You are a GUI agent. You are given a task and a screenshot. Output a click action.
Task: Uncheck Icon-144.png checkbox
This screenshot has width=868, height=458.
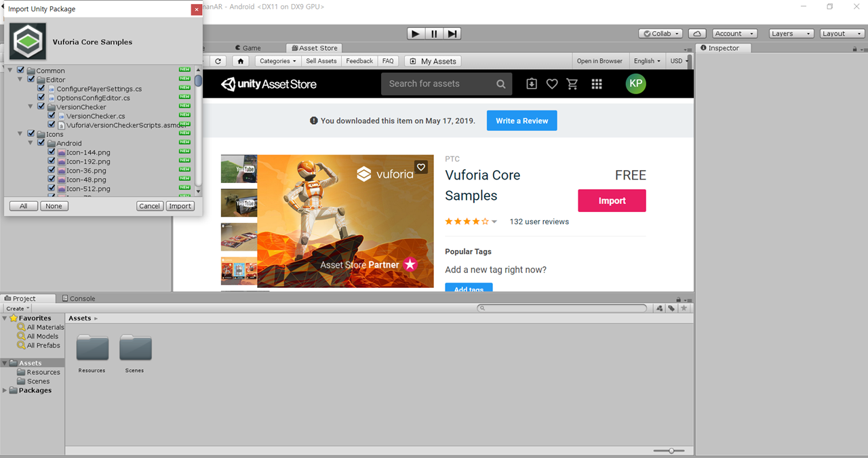tap(52, 152)
